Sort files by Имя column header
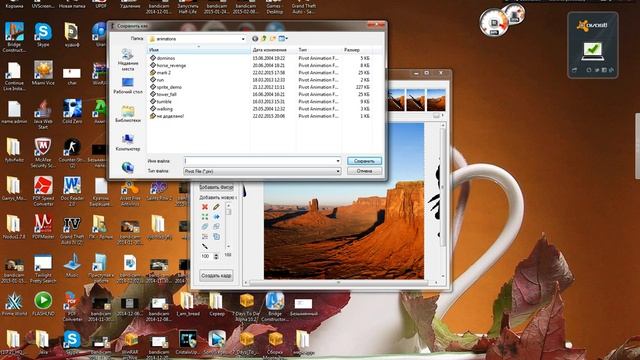Screen dimensions: 640x360 pos(198,50)
